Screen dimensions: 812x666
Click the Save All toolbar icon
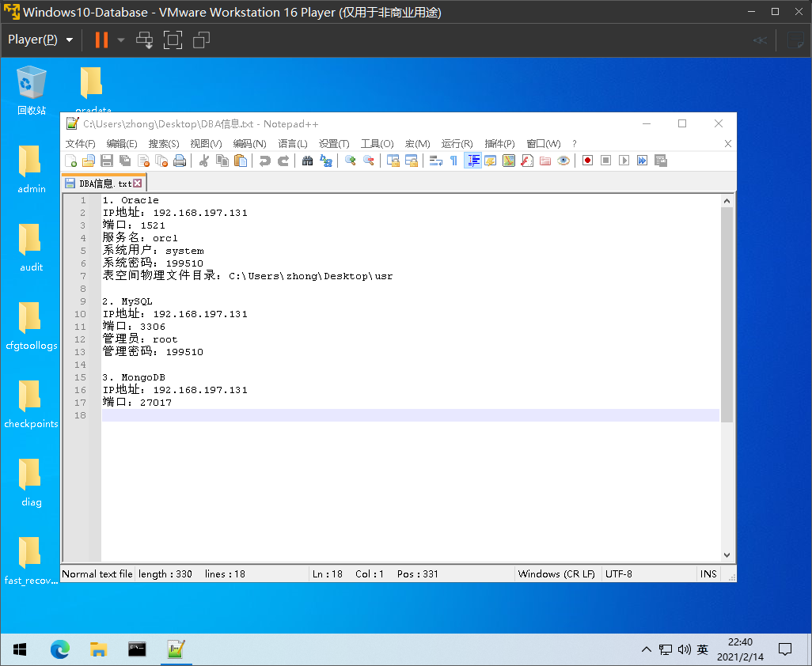125,161
